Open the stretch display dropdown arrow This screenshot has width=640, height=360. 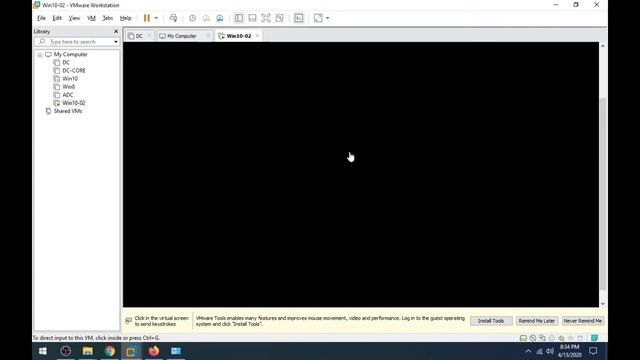[x=327, y=18]
